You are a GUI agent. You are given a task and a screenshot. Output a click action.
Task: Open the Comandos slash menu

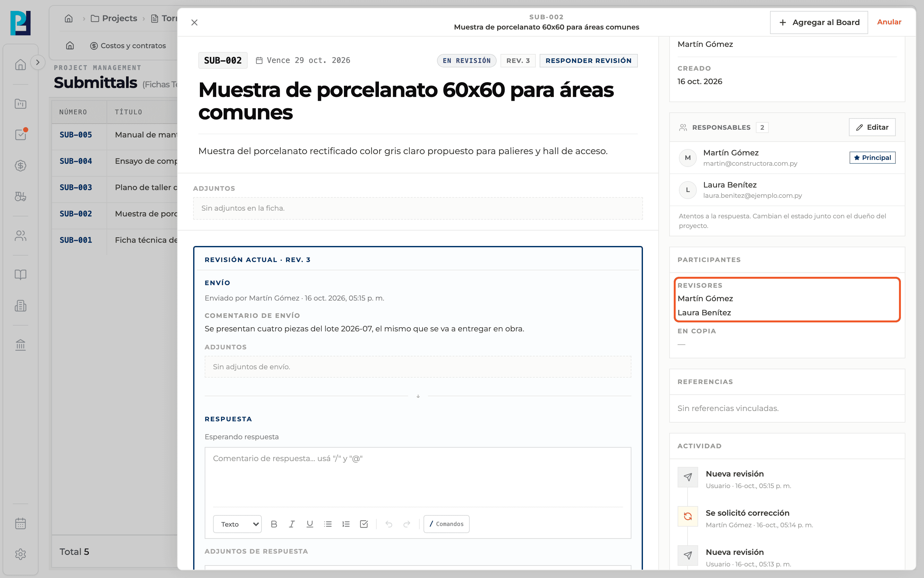[x=446, y=524]
